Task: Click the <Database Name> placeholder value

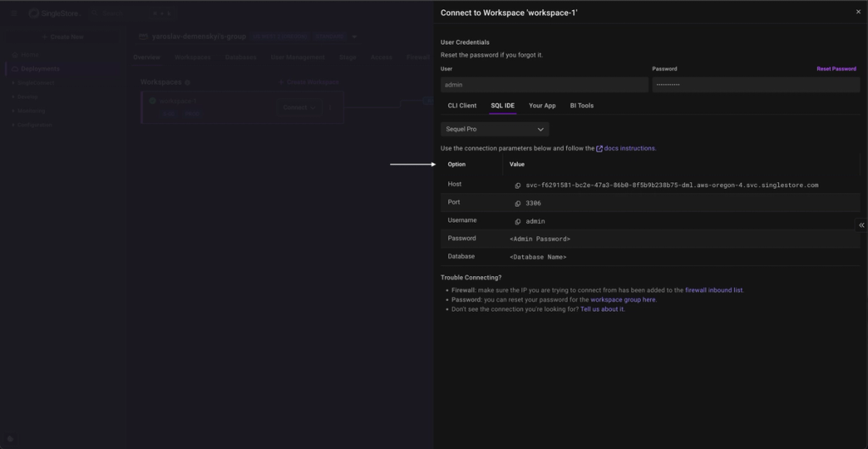Action: (x=538, y=258)
